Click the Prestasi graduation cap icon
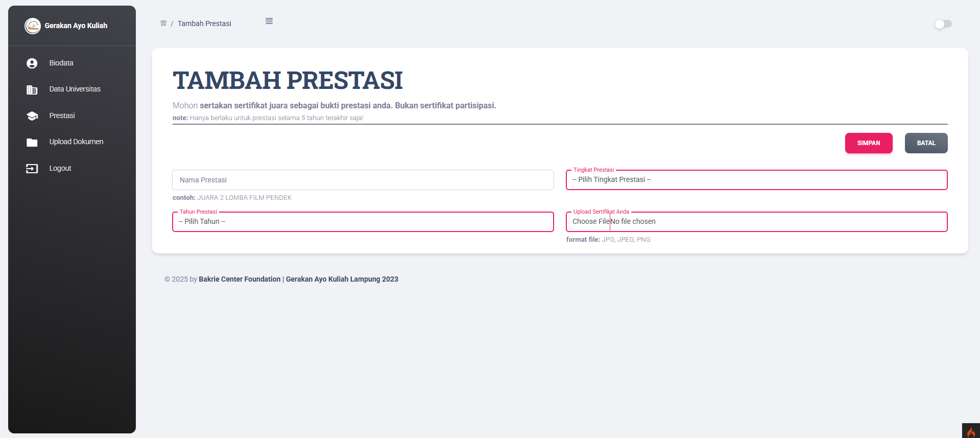 click(32, 116)
